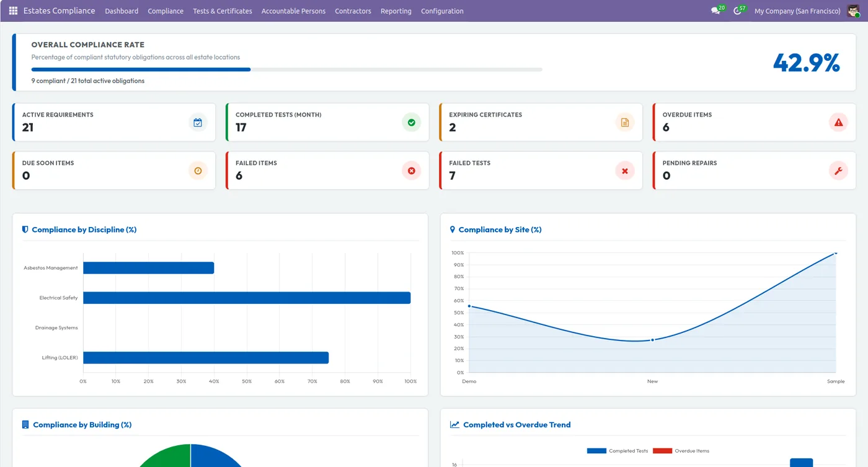
Task: Click the Expiring Certificates document icon
Action: (x=625, y=122)
